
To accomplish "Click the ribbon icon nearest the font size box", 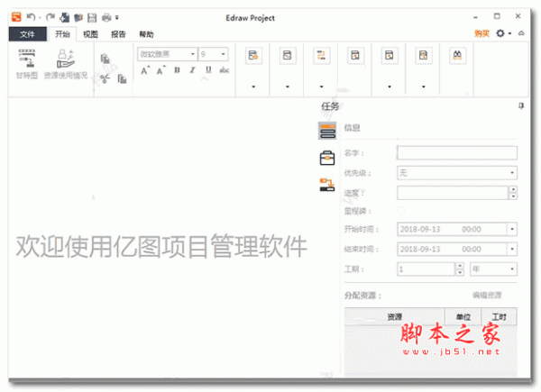I will [x=253, y=56].
